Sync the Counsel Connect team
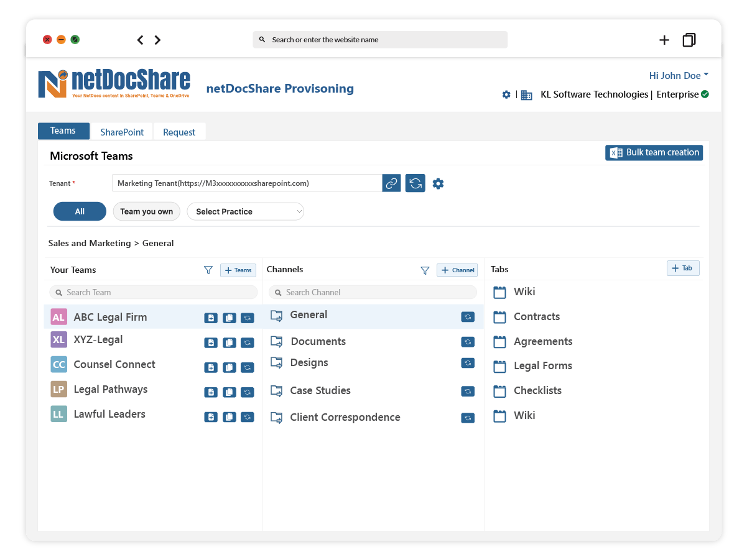Screen dimensions: 747x560 coord(248,367)
